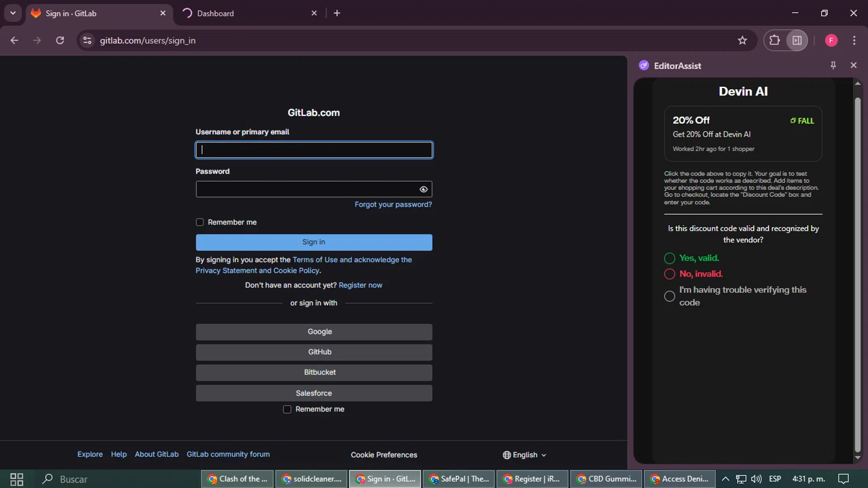The width and height of the screenshot is (868, 488).
Task: Close the Dashboard tab
Action: [x=314, y=13]
